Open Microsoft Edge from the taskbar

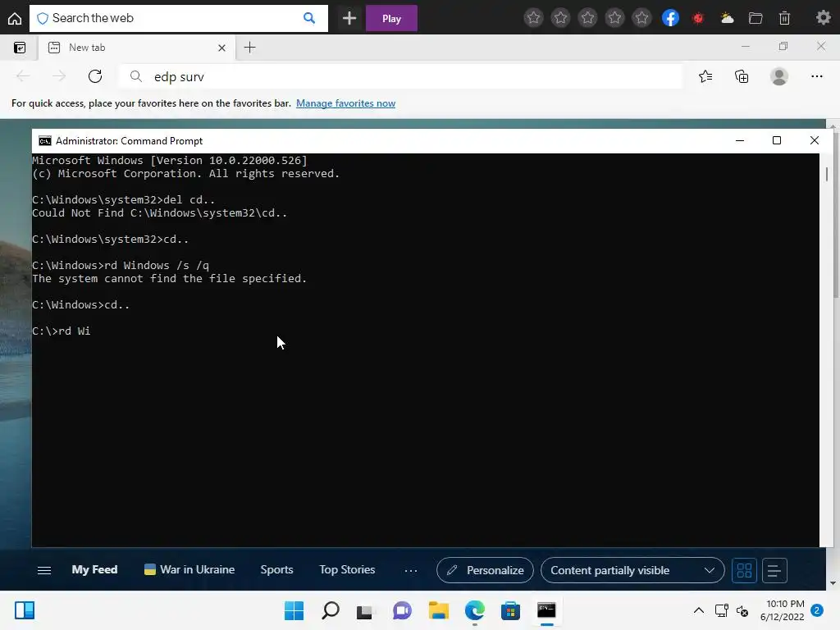point(475,610)
